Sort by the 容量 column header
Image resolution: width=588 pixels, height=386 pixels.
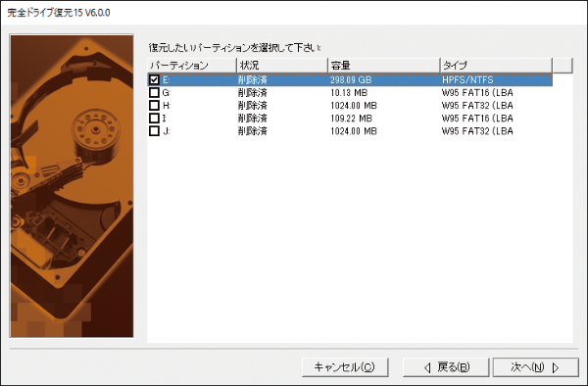click(383, 66)
